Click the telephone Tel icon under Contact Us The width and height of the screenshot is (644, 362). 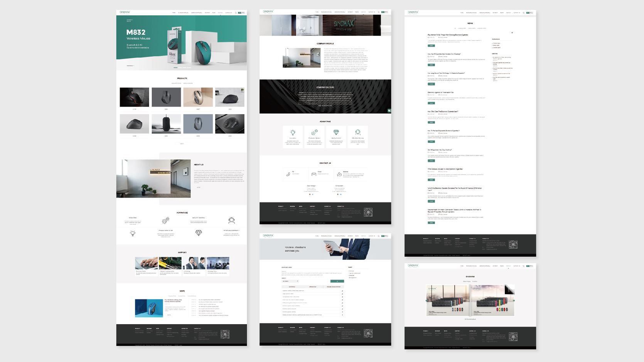pos(288,174)
